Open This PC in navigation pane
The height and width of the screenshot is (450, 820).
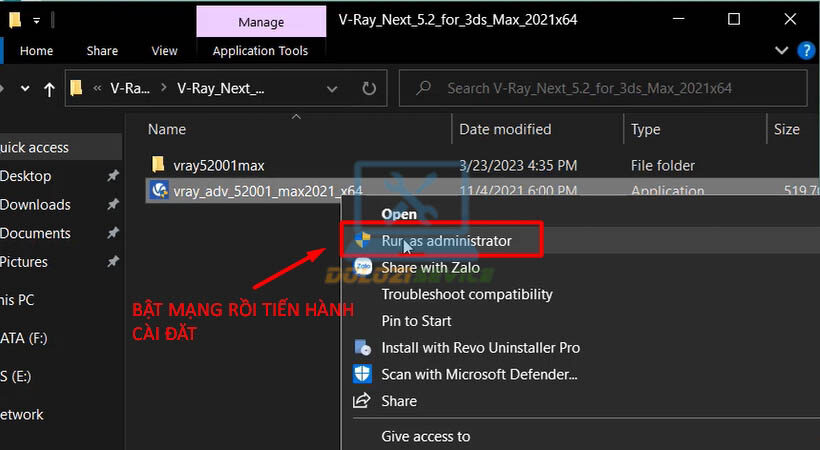17,300
